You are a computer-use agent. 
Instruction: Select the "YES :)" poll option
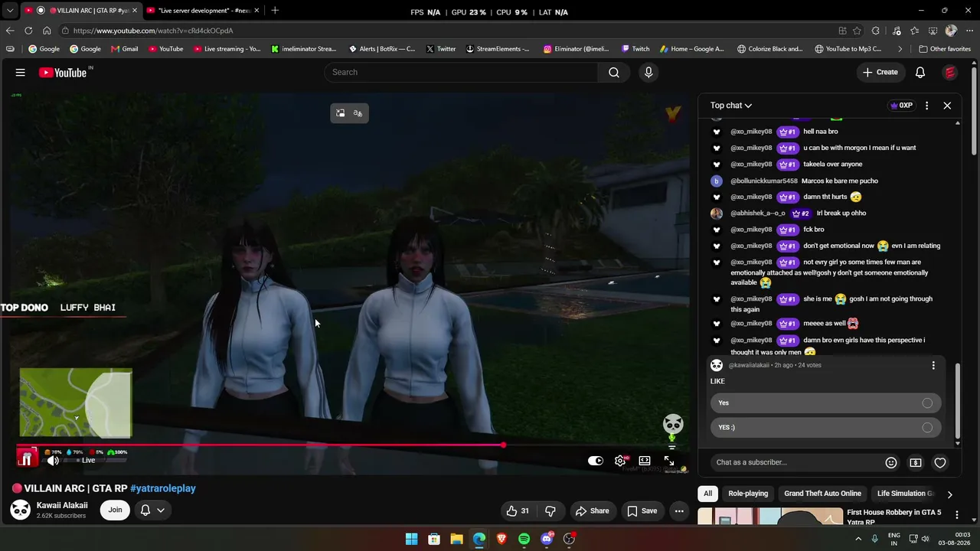[x=825, y=427]
